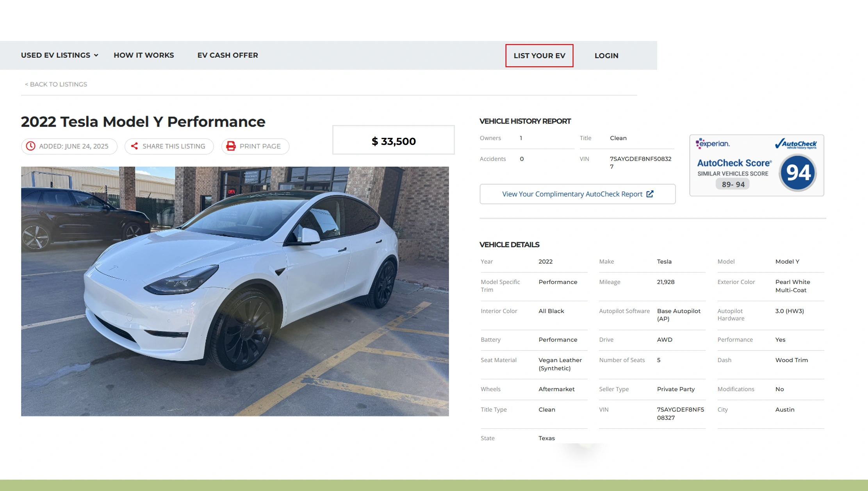
Task: Click the $33,500 price box
Action: pyautogui.click(x=393, y=141)
